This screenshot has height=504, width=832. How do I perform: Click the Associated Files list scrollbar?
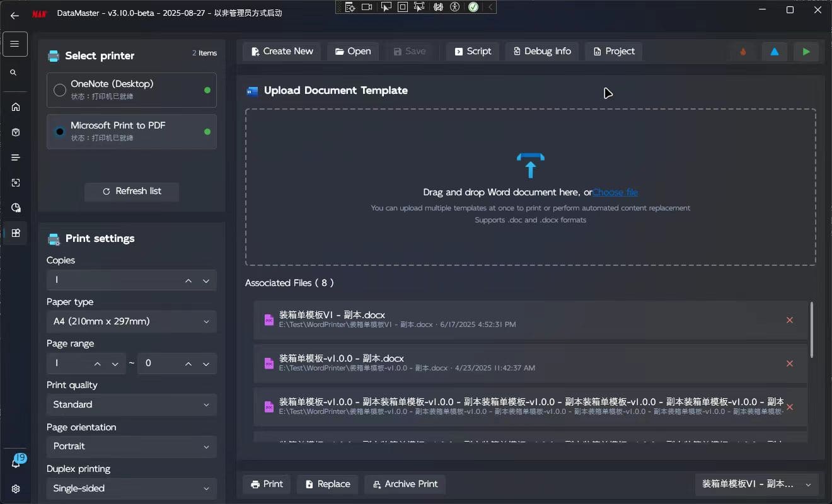[x=811, y=329]
